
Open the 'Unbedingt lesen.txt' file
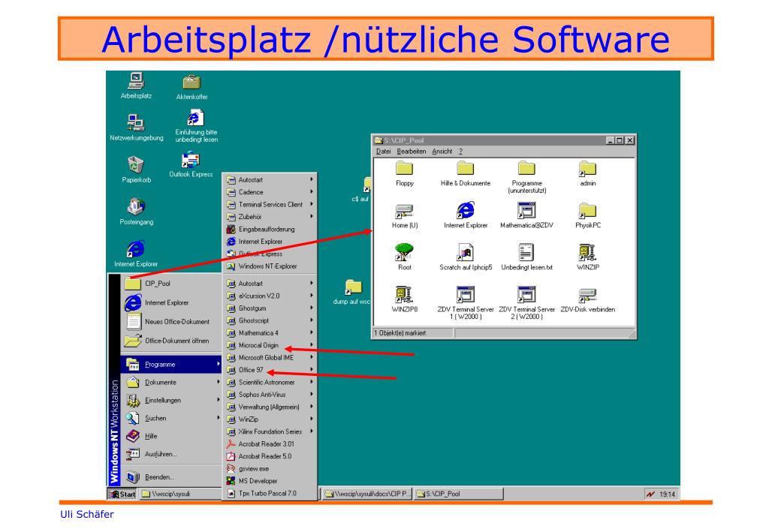click(x=526, y=257)
